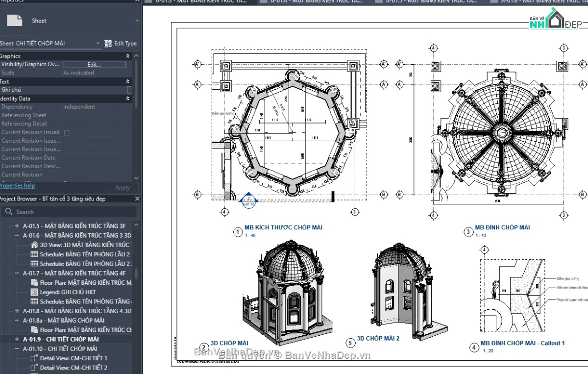Open the Properties help link

(17, 186)
